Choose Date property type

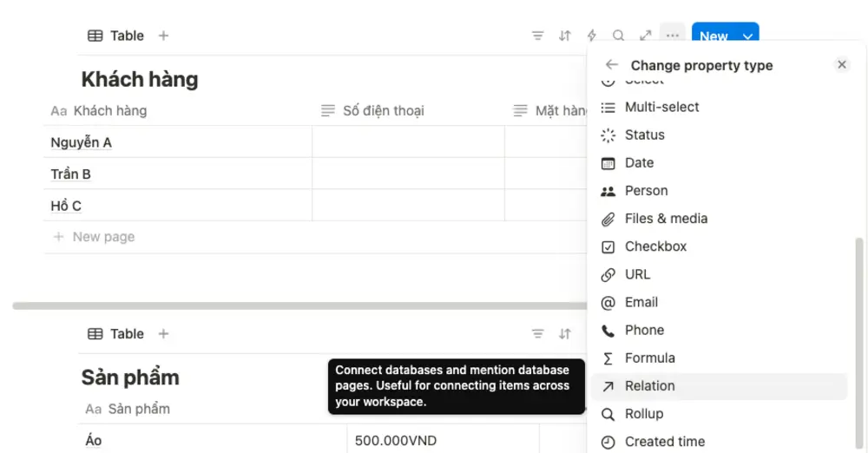click(x=719, y=163)
